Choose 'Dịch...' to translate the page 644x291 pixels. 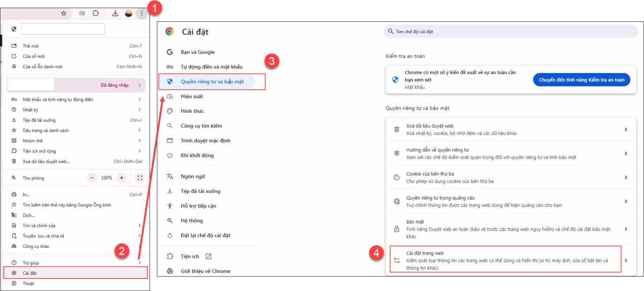click(76, 215)
